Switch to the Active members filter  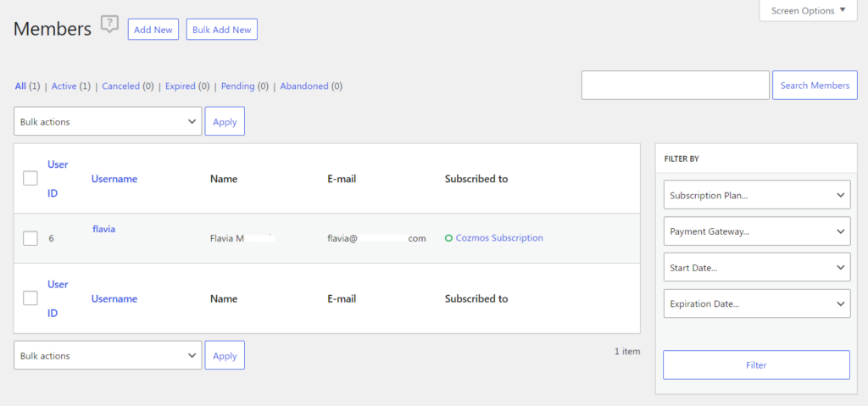(64, 86)
